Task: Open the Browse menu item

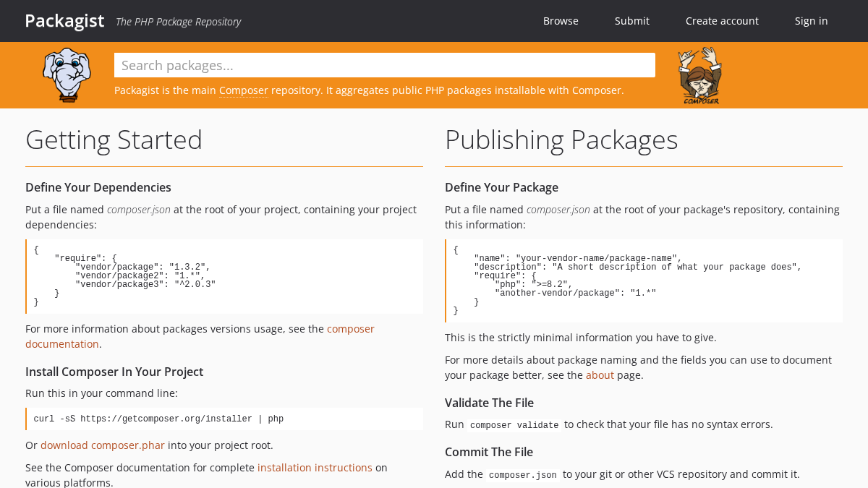Action: (x=561, y=21)
